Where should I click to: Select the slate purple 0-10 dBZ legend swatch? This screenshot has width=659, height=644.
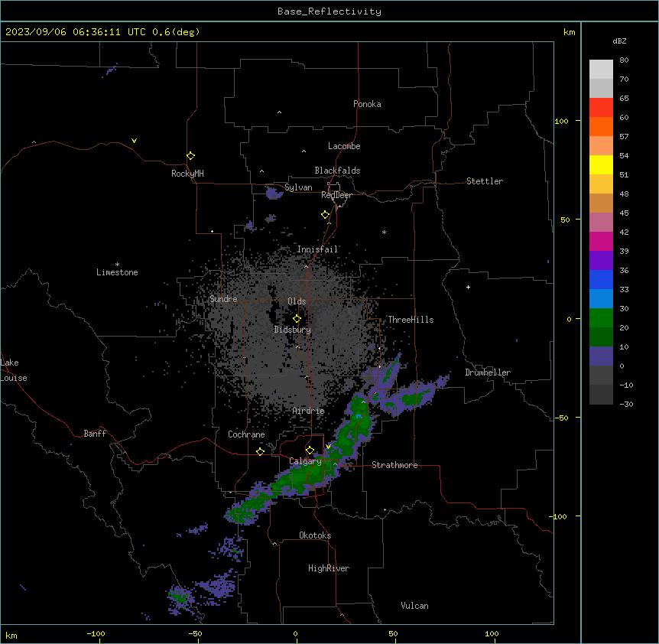click(x=601, y=356)
